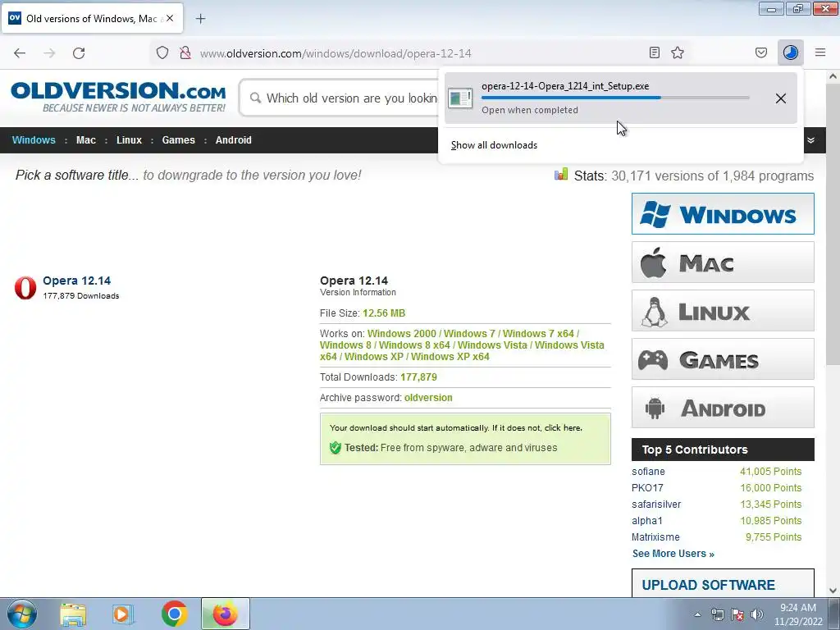
Task: Save to Pocket icon in toolbar
Action: pos(761,52)
